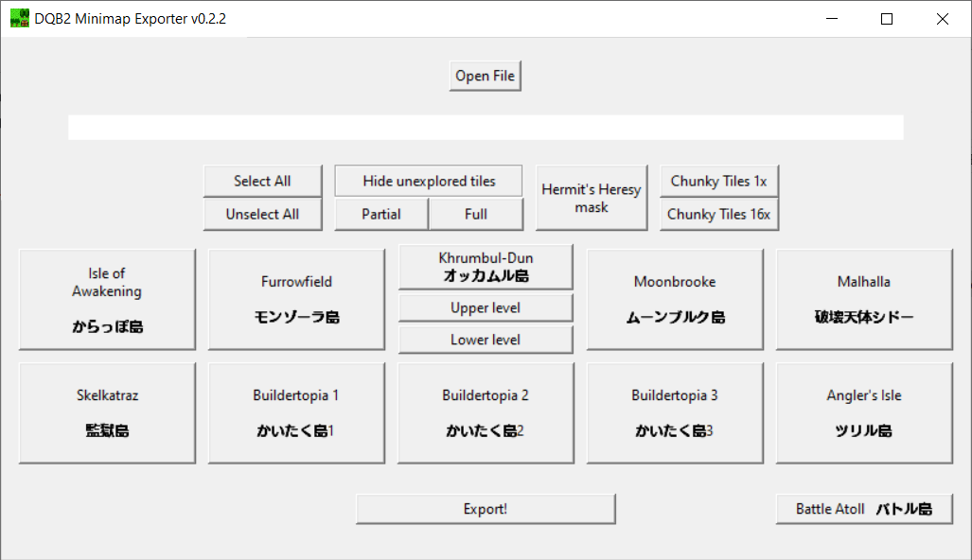
Task: Maximize the Minimap Exporter window
Action: coord(887,19)
